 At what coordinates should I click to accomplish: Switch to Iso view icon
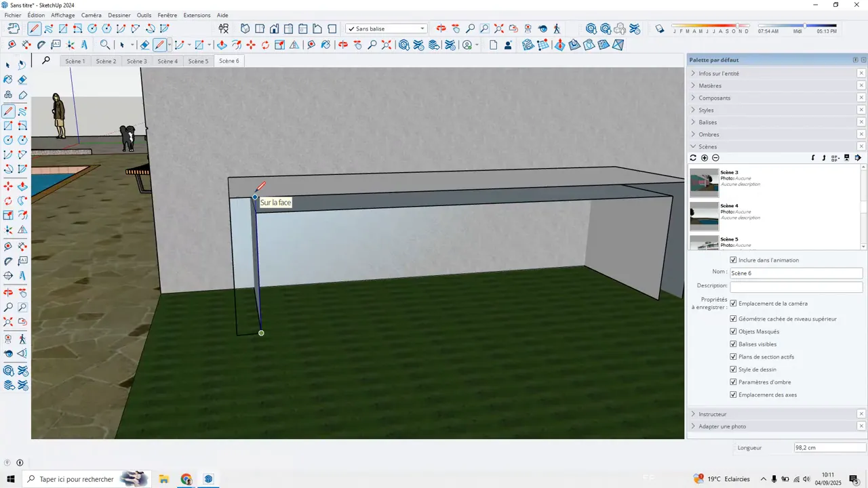coord(245,28)
